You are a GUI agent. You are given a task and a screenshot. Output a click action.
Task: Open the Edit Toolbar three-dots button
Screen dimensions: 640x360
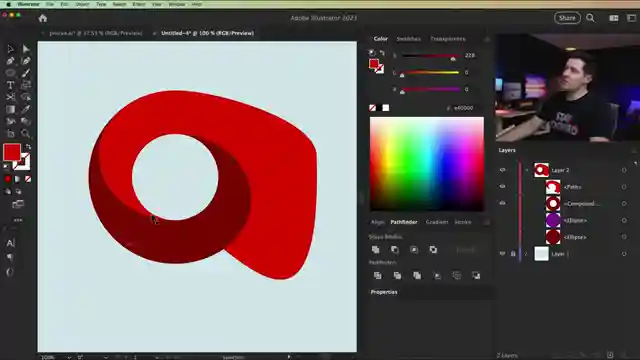coord(18,220)
